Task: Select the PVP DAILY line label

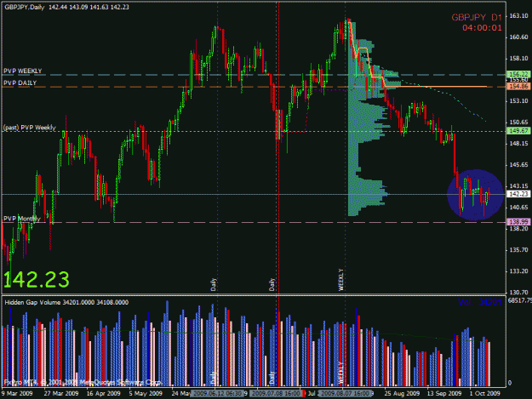Action: [x=20, y=83]
